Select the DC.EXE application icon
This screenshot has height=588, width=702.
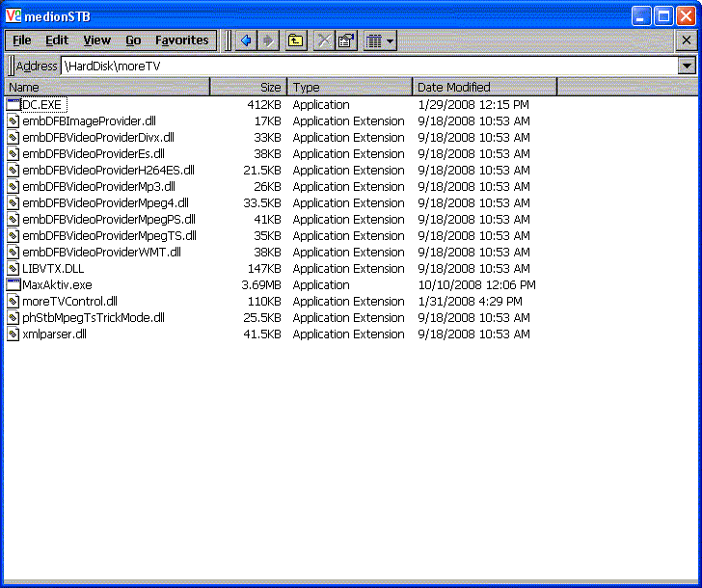(13, 105)
